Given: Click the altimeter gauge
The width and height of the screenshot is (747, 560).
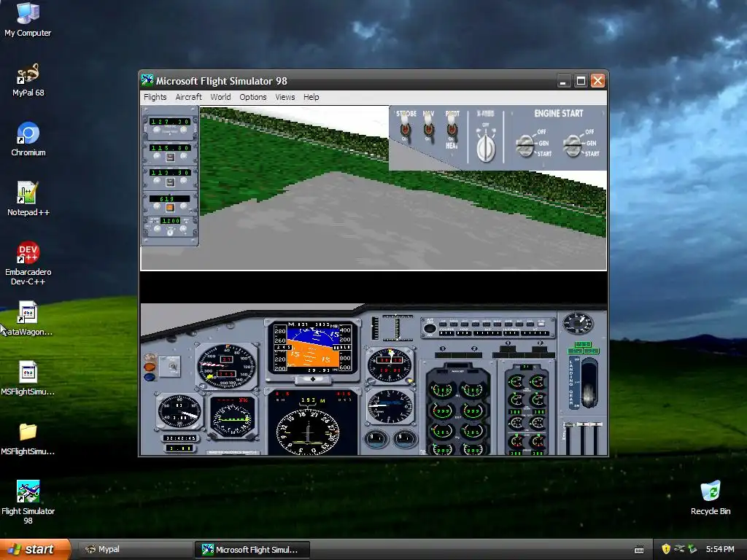Looking at the screenshot, I should coord(390,366).
